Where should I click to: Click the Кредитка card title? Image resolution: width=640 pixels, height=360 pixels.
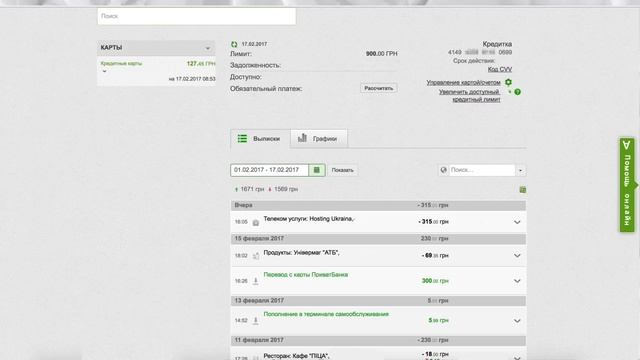tap(497, 44)
